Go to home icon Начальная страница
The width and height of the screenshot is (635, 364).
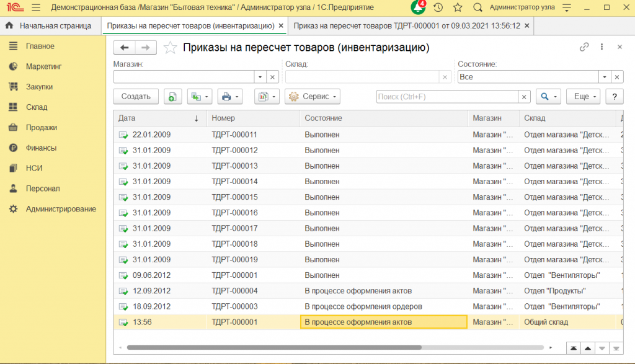9,25
